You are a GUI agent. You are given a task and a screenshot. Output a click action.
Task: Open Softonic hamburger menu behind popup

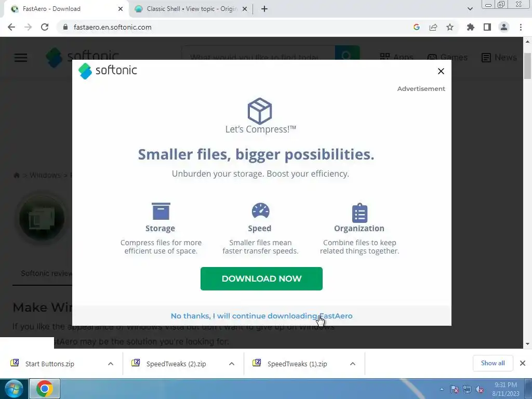point(21,57)
